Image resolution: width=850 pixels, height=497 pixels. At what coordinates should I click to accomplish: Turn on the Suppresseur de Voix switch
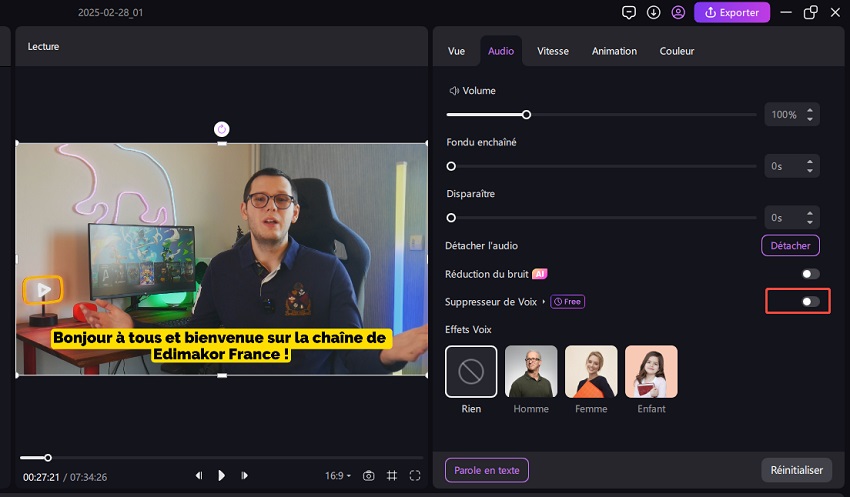pyautogui.click(x=810, y=301)
